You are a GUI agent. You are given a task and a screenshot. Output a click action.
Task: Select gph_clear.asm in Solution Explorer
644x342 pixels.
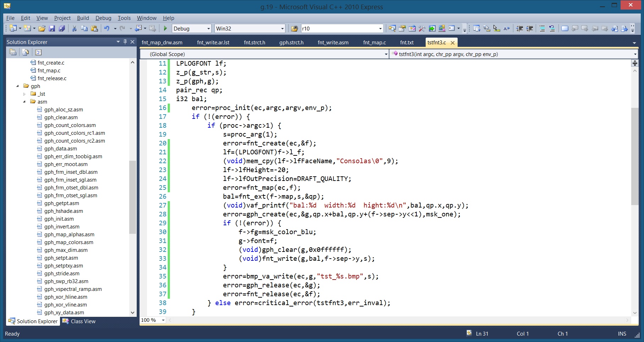(61, 117)
